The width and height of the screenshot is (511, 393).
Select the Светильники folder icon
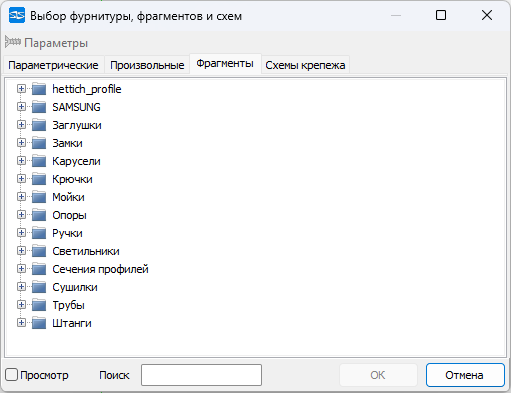coord(39,251)
